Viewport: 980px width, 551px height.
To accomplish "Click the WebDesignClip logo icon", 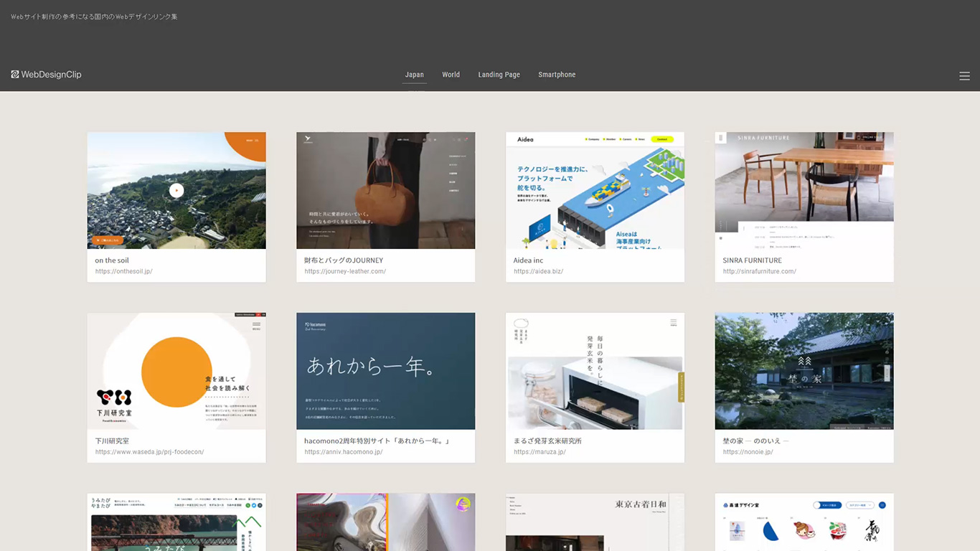I will pyautogui.click(x=15, y=75).
